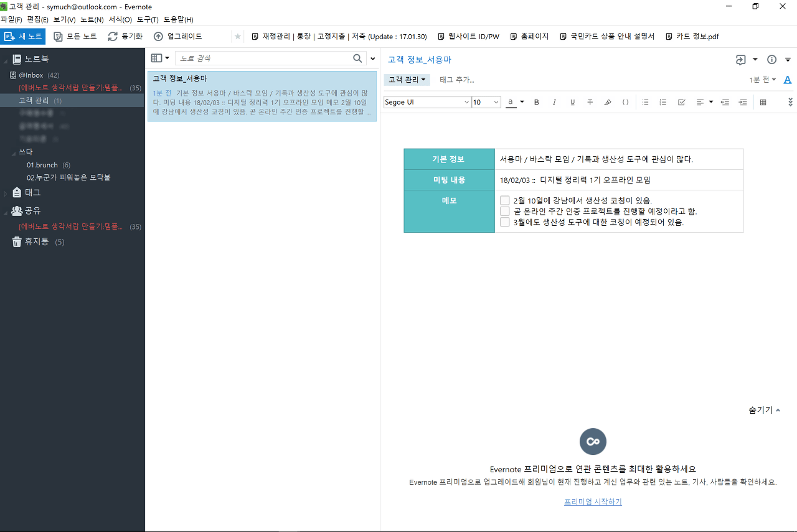
Task: Click the search magnifier icon
Action: coord(358,58)
